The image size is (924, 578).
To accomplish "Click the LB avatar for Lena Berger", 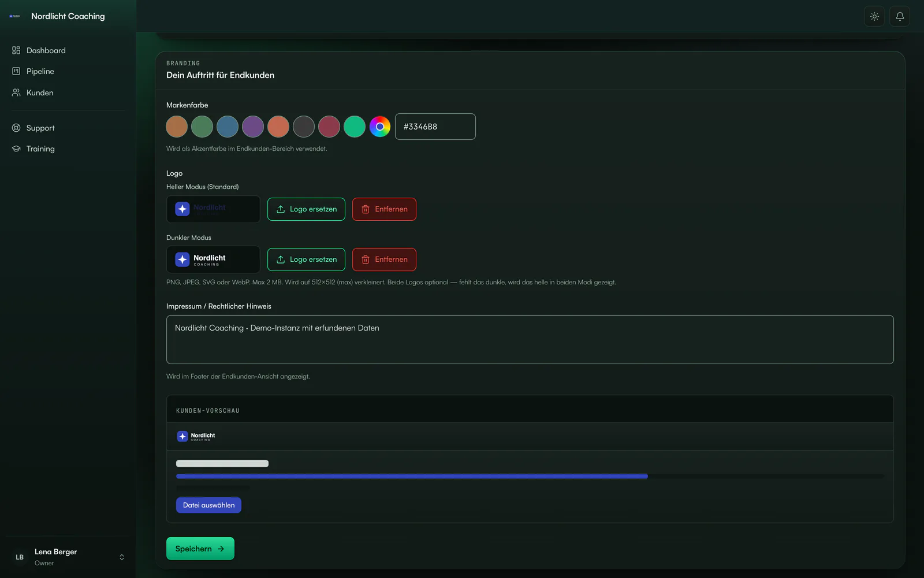I will point(20,557).
